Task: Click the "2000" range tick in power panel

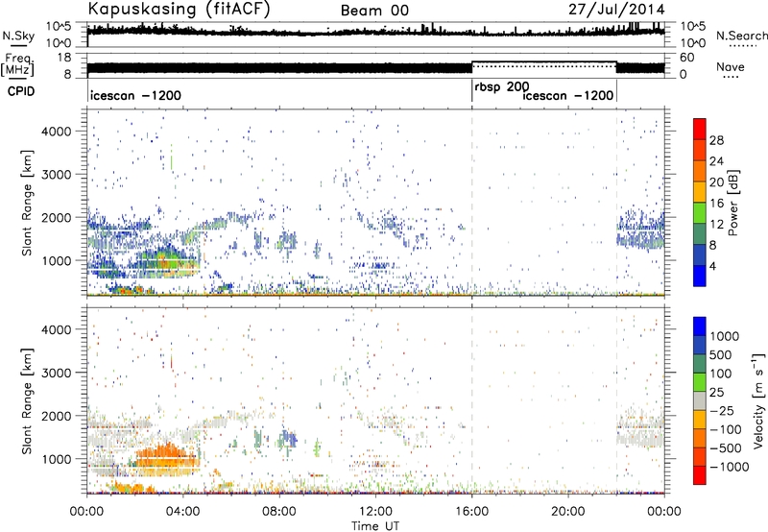Action: click(x=57, y=217)
